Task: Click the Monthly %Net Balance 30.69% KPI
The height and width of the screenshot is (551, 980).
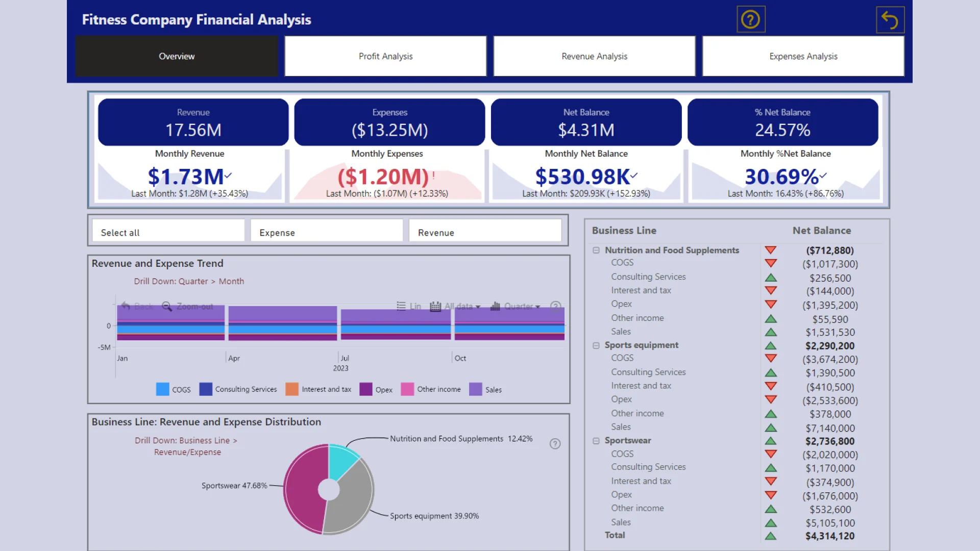Action: pyautogui.click(x=786, y=175)
